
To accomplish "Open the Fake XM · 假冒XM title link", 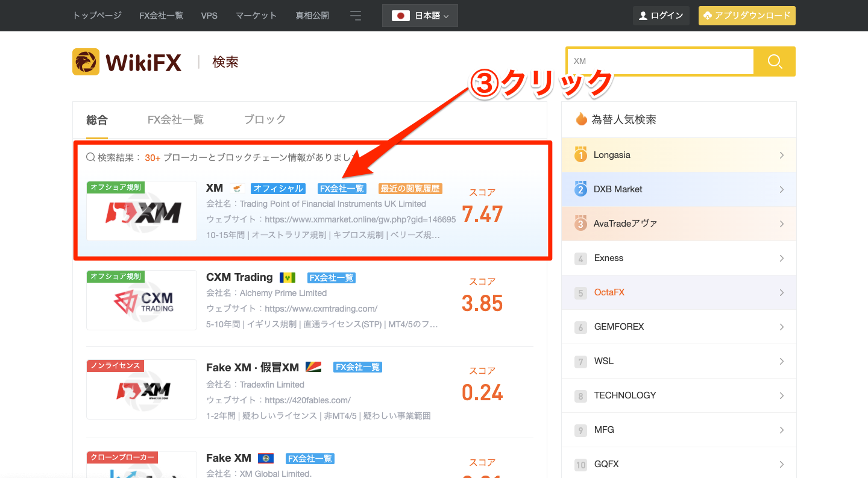I will [x=253, y=367].
